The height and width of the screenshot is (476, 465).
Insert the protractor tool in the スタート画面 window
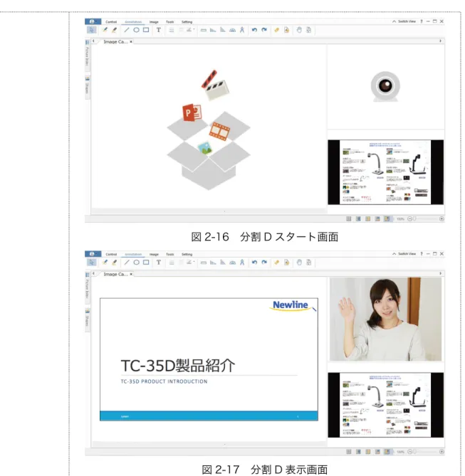[232, 30]
